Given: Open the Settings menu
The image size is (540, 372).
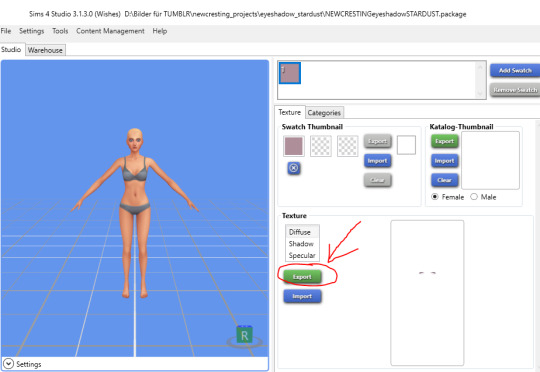Looking at the screenshot, I should tap(31, 31).
